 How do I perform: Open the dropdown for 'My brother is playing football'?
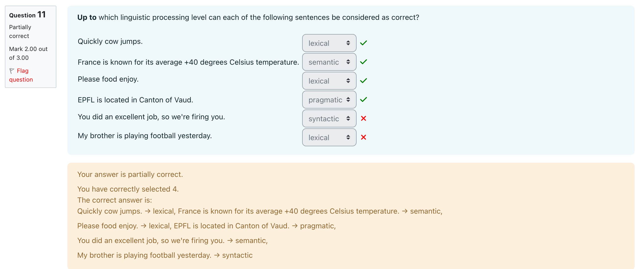[x=329, y=137]
